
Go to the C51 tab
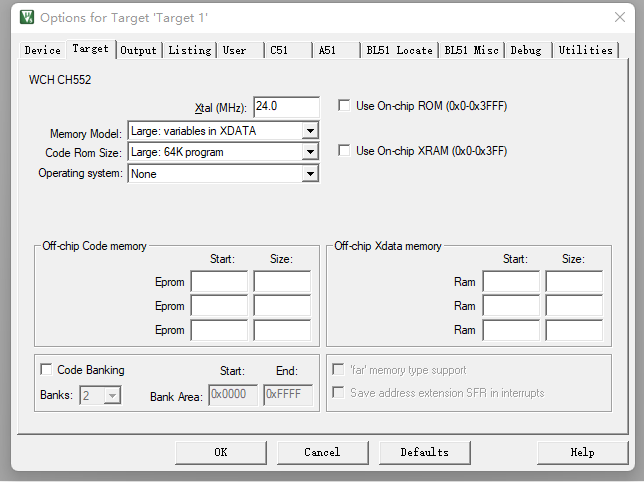(278, 50)
